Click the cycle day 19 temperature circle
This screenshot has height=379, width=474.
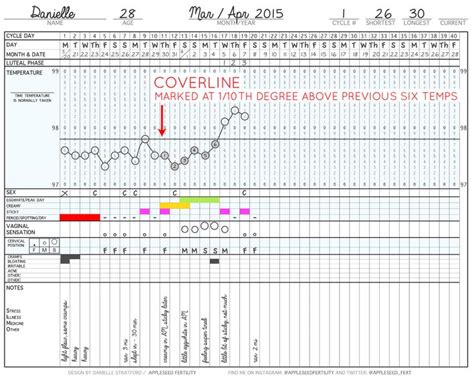(245, 116)
